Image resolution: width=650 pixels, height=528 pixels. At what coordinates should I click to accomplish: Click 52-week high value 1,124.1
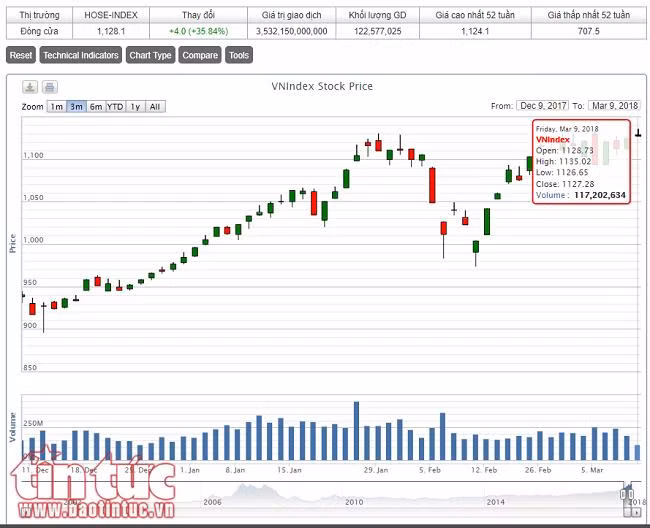(x=475, y=31)
